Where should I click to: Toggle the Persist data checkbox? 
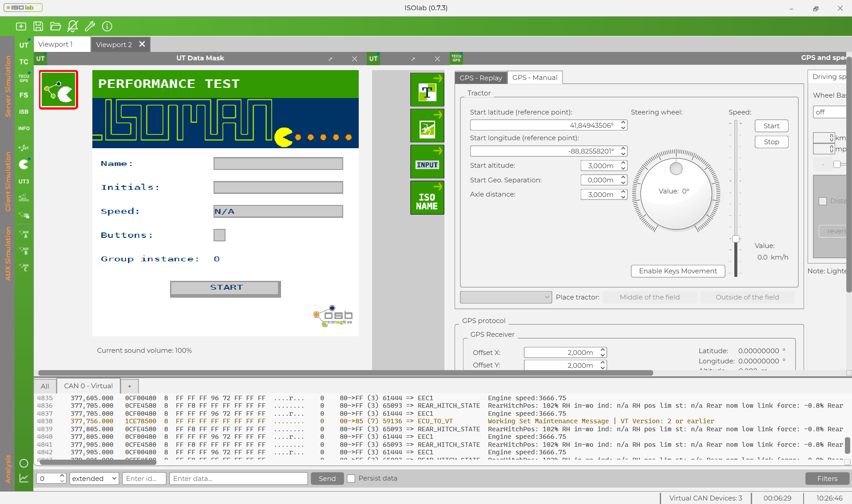(351, 478)
